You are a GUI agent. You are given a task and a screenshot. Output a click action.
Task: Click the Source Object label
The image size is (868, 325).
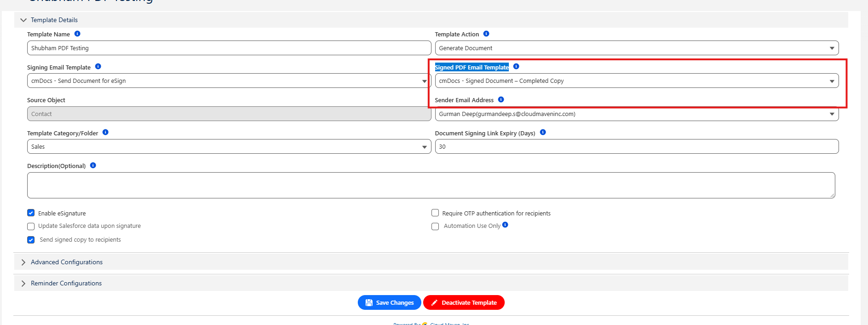(x=46, y=100)
